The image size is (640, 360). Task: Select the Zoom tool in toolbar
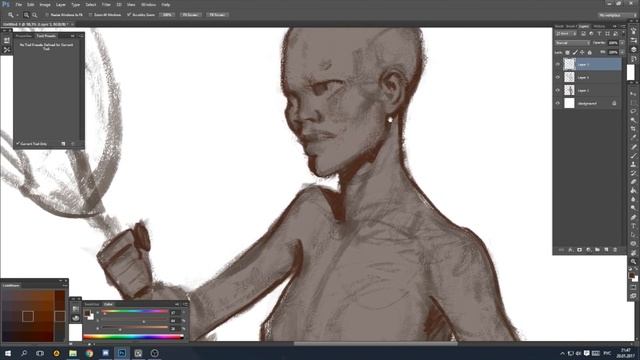[633, 261]
